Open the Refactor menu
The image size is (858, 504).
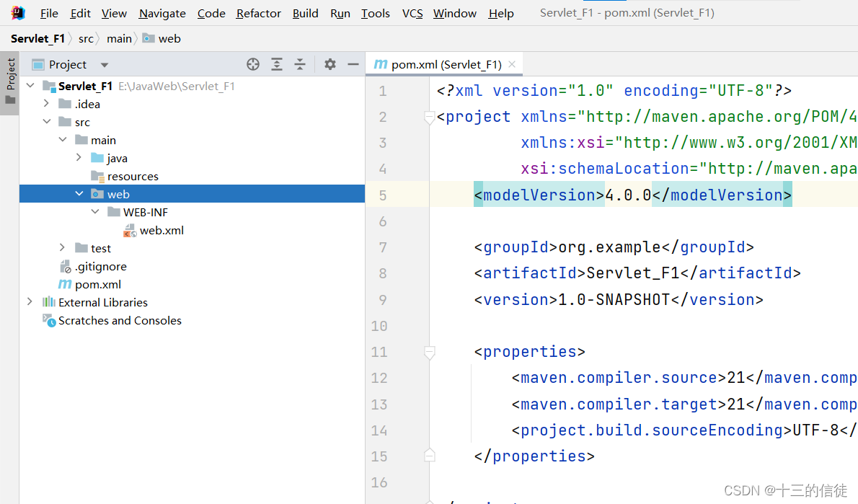[x=258, y=13]
